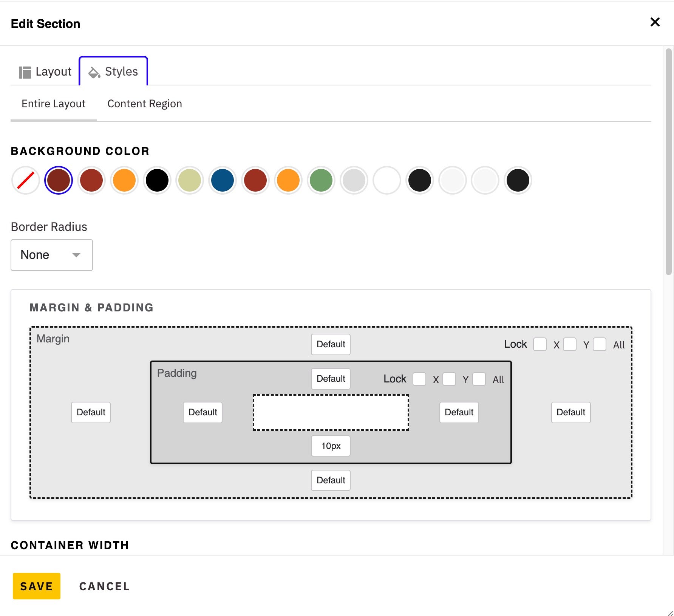The height and width of the screenshot is (616, 674).
Task: Click the 'Edit Section' dialog title
Action: 45,24
